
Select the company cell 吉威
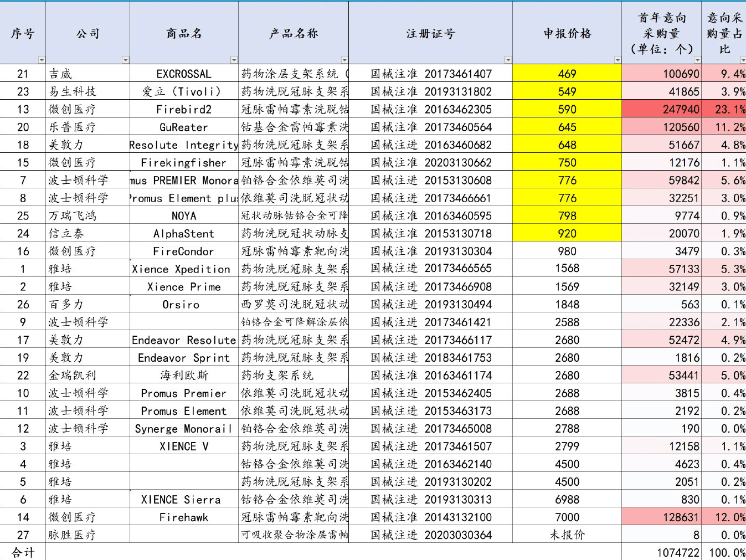pos(88,74)
